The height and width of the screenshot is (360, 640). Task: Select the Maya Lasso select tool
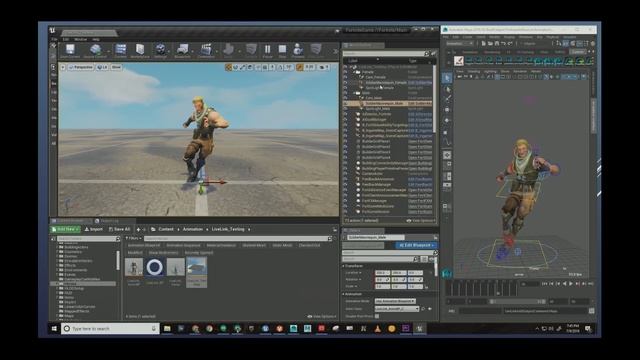(447, 89)
